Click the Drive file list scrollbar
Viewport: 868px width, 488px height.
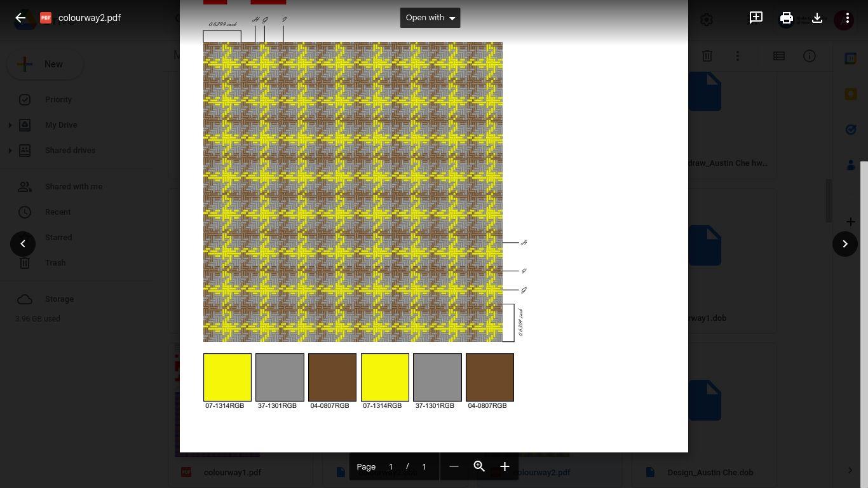(x=829, y=201)
